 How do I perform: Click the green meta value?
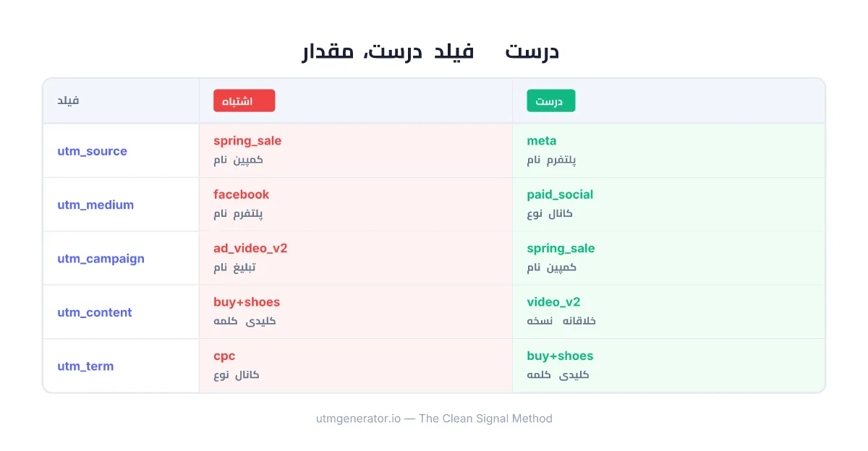(542, 141)
